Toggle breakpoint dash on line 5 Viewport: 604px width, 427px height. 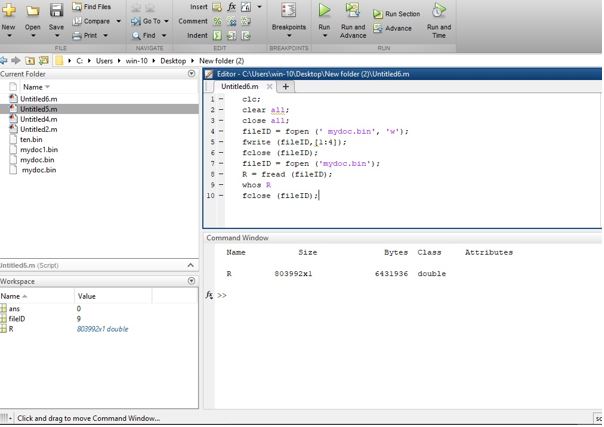pos(221,142)
